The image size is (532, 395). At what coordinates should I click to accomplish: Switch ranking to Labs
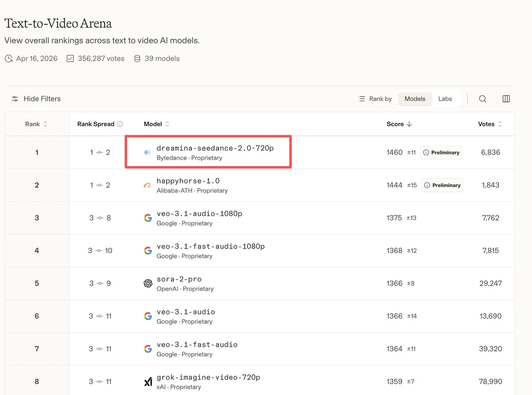(445, 99)
